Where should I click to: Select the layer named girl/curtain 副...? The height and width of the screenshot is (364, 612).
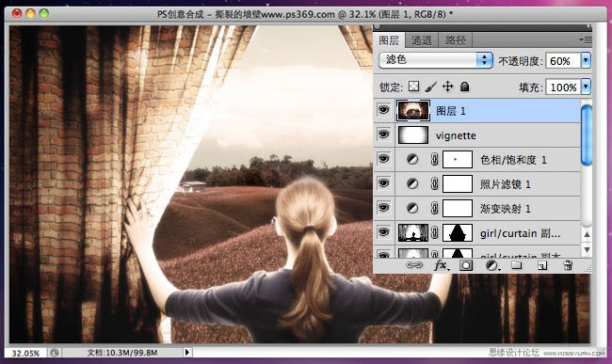point(477,233)
